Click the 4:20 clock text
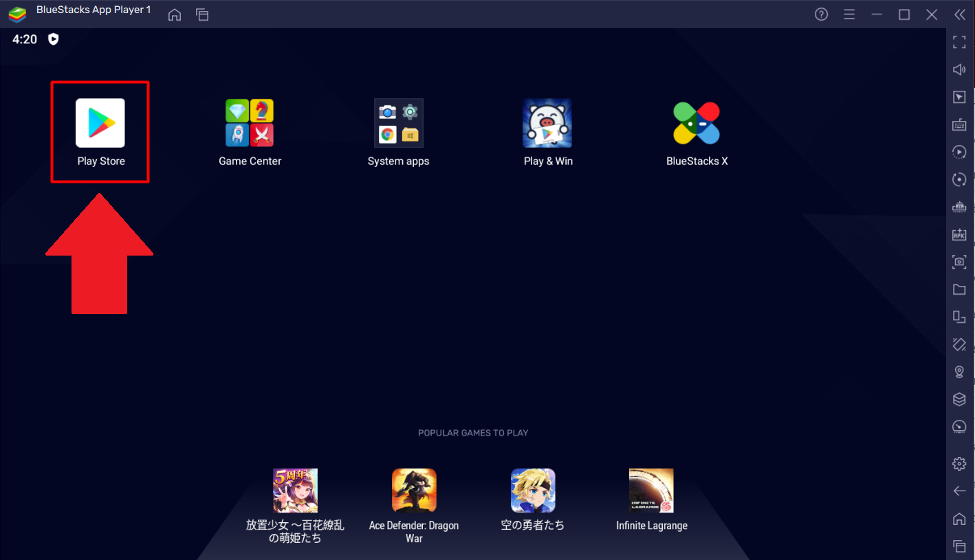The height and width of the screenshot is (560, 975). pyautogui.click(x=25, y=39)
